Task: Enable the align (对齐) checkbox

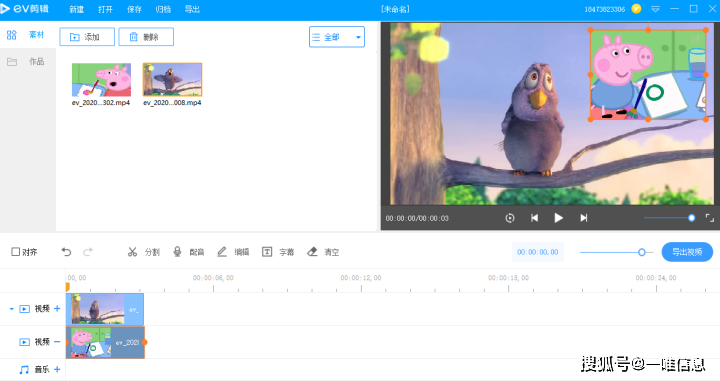Action: click(16, 252)
